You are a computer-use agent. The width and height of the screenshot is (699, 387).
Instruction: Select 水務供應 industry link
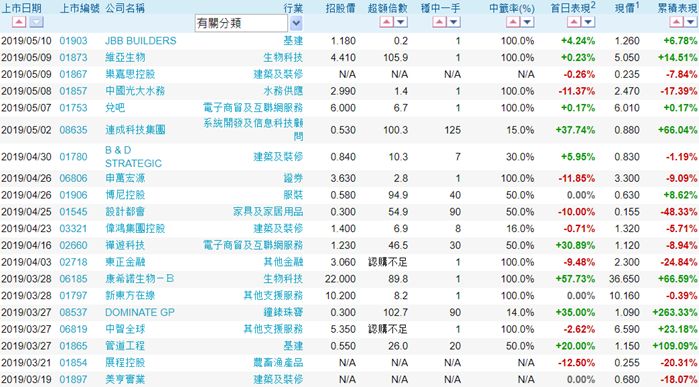pos(283,91)
